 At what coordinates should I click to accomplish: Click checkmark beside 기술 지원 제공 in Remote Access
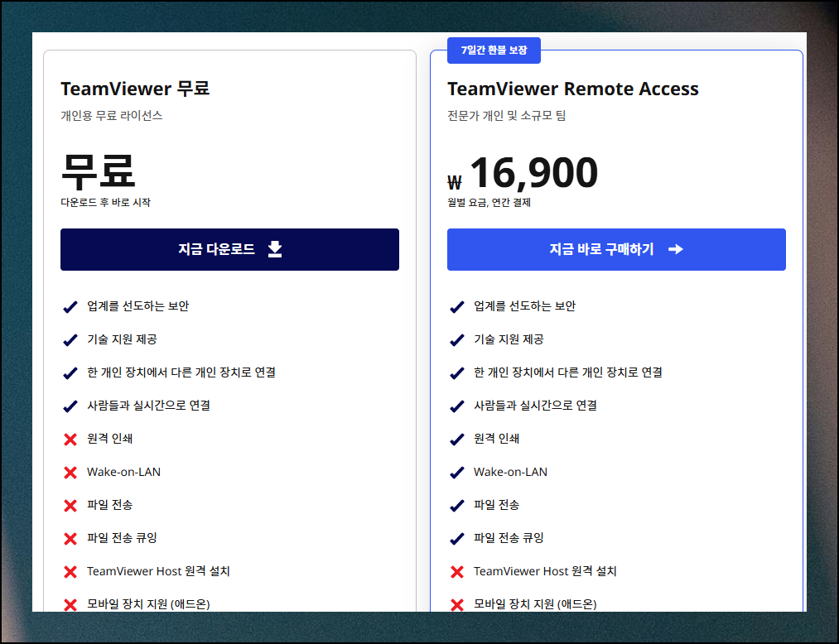pyautogui.click(x=457, y=340)
